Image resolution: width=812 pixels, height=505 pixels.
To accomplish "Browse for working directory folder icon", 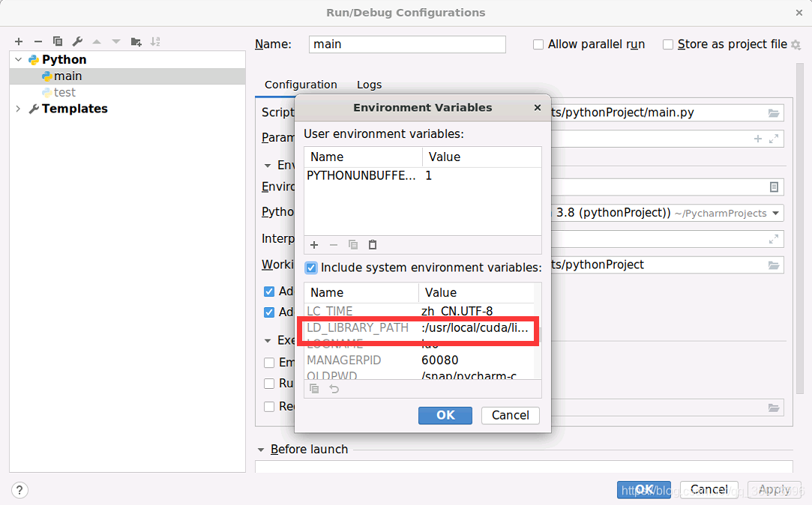I will coord(774,265).
